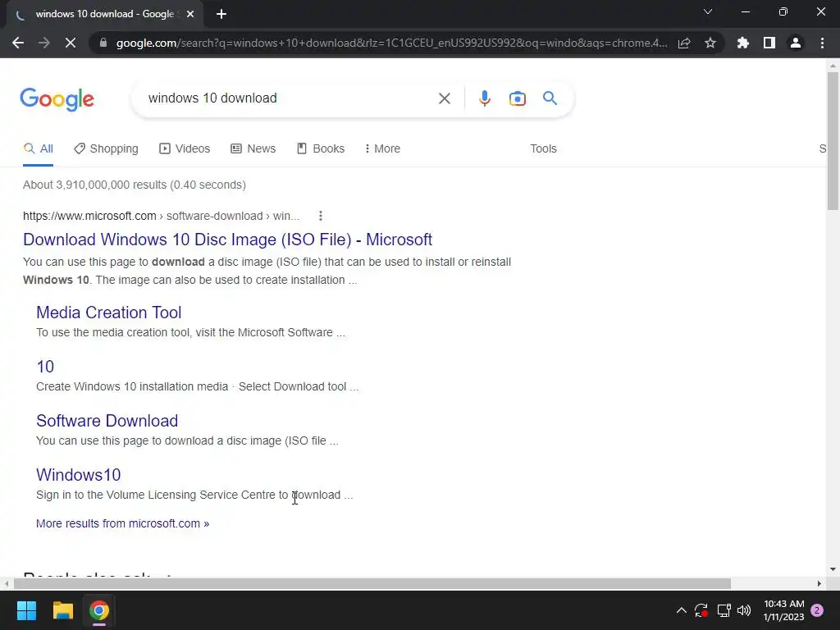Open the search Tools options
Viewport: 840px width, 630px height.
(x=543, y=149)
